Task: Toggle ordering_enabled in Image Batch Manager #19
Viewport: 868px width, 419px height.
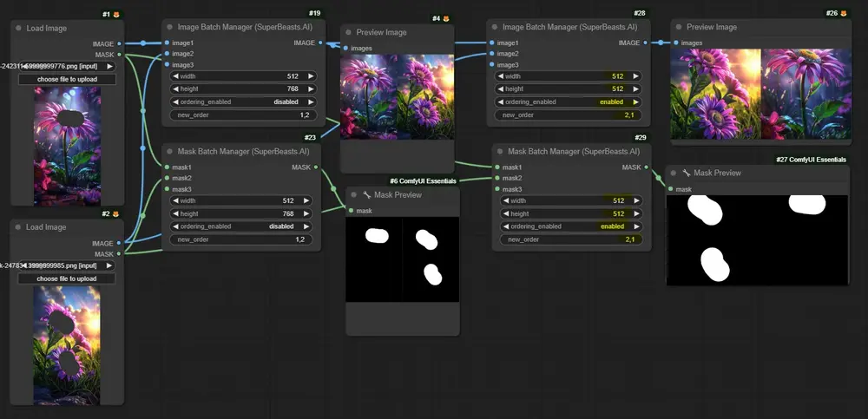Action: [x=243, y=101]
